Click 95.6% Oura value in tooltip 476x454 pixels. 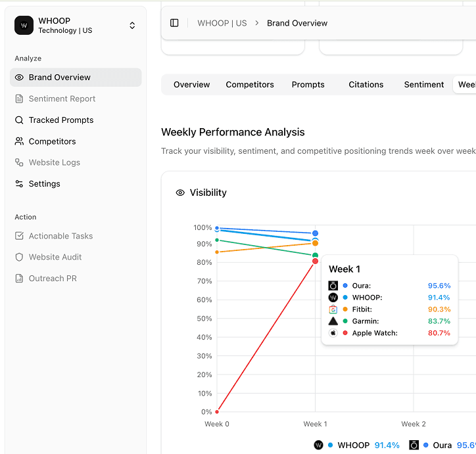coord(439,286)
